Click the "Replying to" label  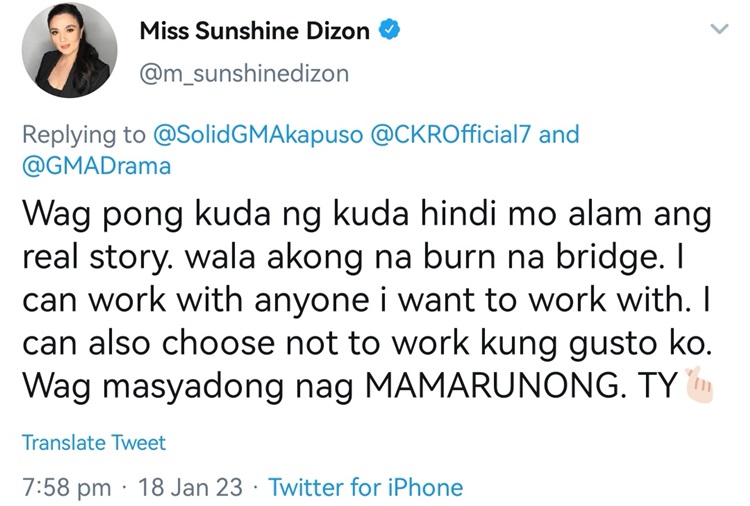pyautogui.click(x=83, y=135)
